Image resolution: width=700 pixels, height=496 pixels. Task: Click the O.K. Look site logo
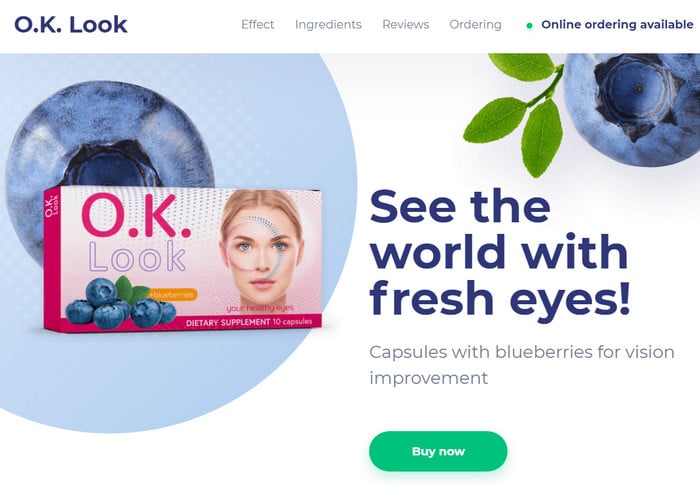point(71,25)
